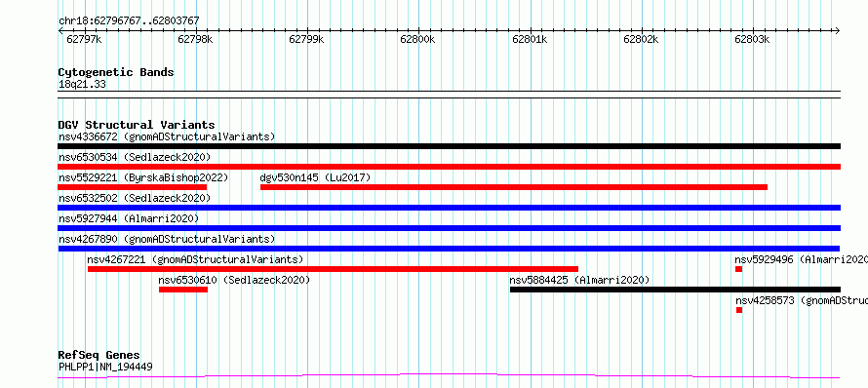Click the DGV Structural Variants track title
Viewport: 868px width, 388px height.
tap(137, 125)
